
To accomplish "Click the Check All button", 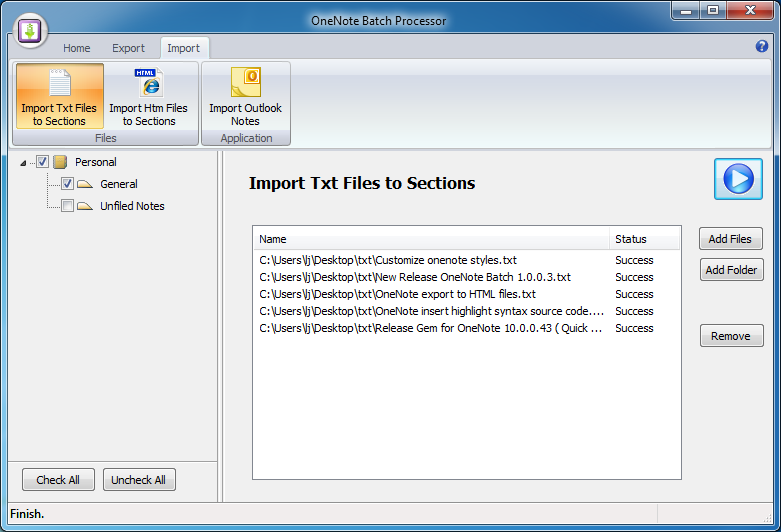I will 58,480.
